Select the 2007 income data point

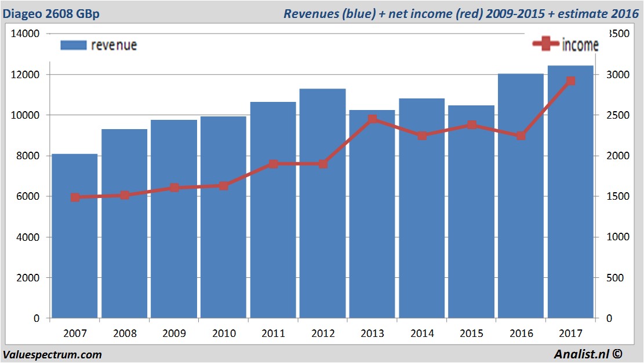75,197
